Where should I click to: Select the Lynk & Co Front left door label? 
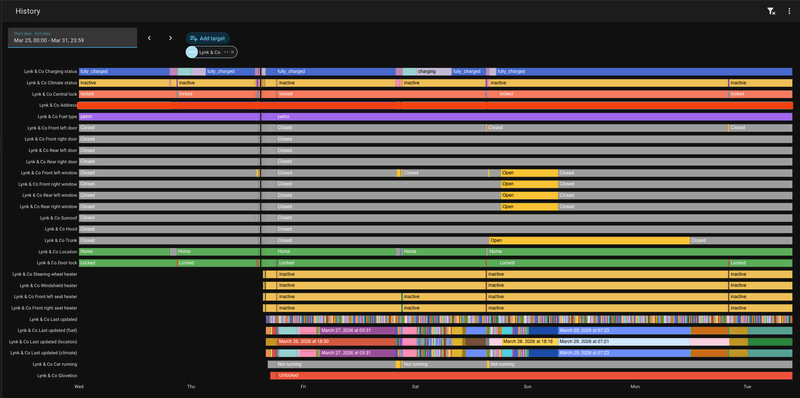pos(53,128)
